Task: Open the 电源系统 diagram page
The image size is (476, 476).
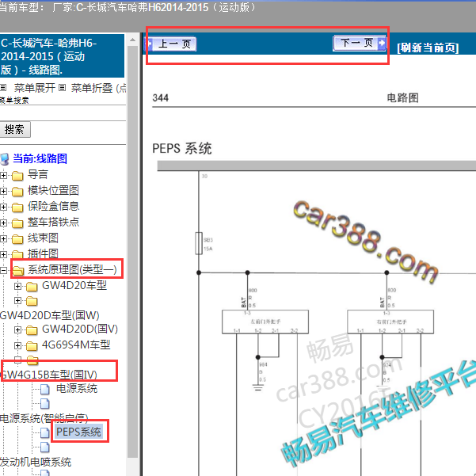Action: pyautogui.click(x=77, y=388)
